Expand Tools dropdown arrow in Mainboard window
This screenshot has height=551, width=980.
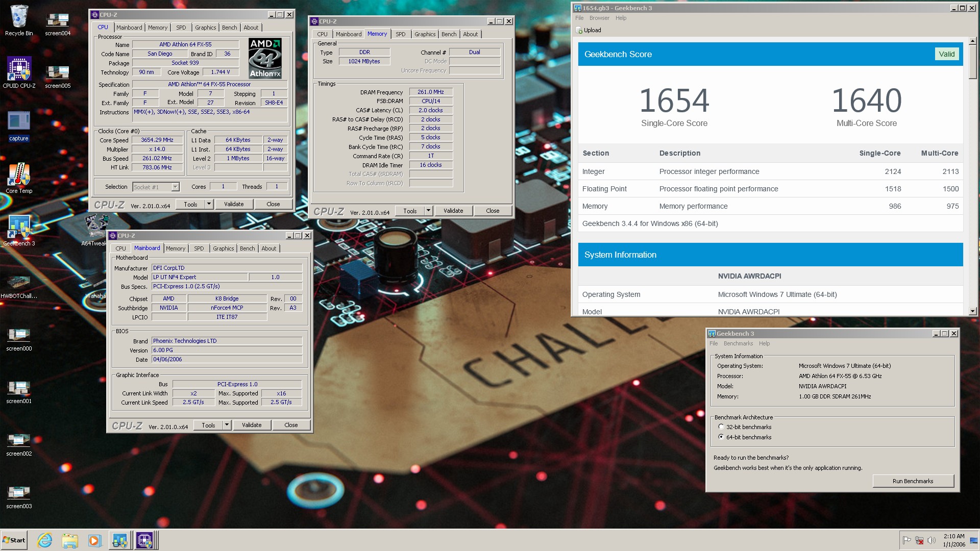point(226,425)
